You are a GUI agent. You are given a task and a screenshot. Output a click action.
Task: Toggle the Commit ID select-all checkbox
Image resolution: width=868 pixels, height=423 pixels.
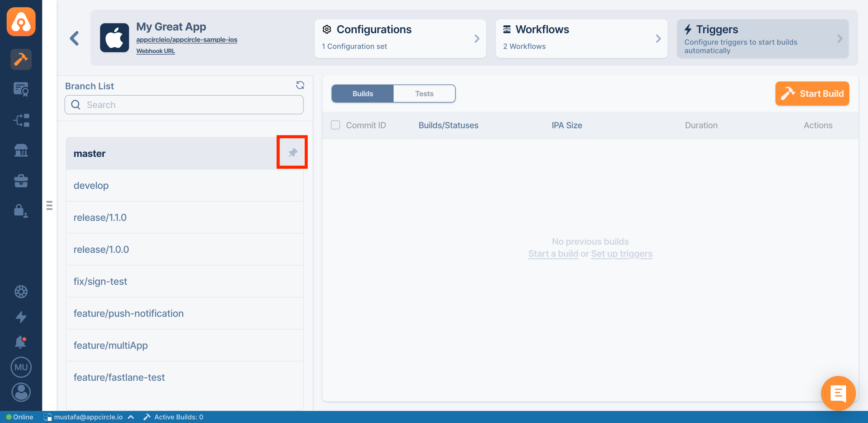pyautogui.click(x=335, y=125)
